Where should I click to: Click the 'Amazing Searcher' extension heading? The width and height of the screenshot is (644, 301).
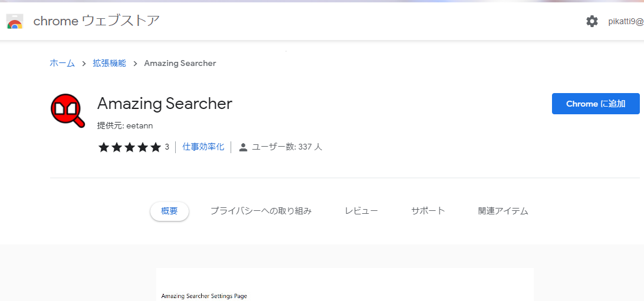click(x=165, y=104)
